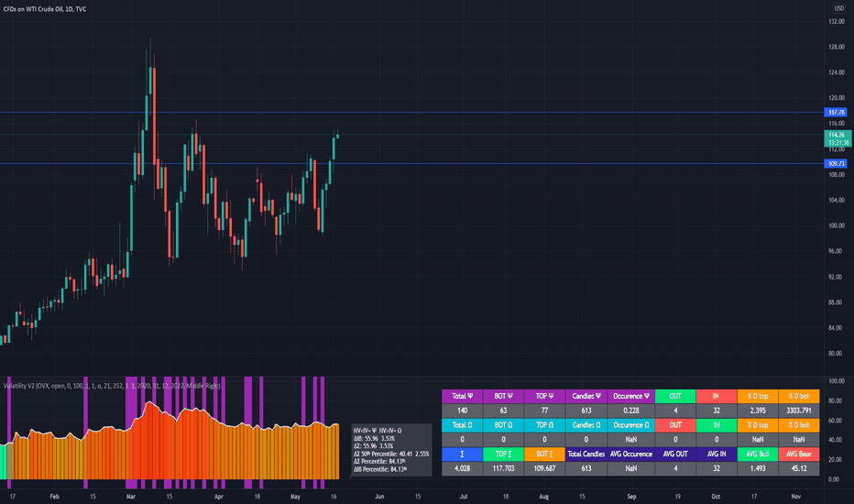Click the 45.12 value under AVG Bear
The image size is (854, 504).
click(x=799, y=468)
